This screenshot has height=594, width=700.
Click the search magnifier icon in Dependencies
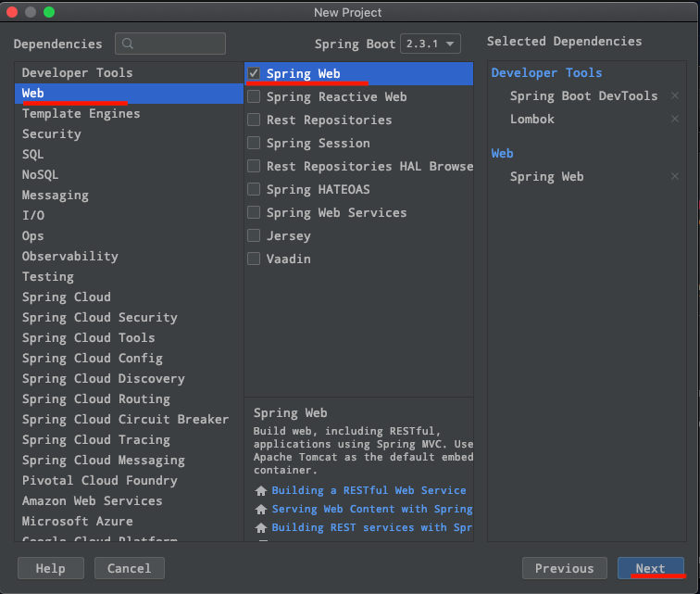pyautogui.click(x=127, y=44)
